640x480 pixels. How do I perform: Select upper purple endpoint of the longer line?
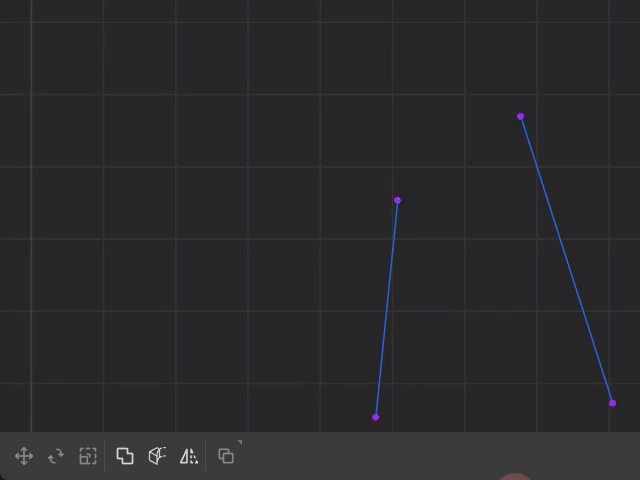click(520, 117)
